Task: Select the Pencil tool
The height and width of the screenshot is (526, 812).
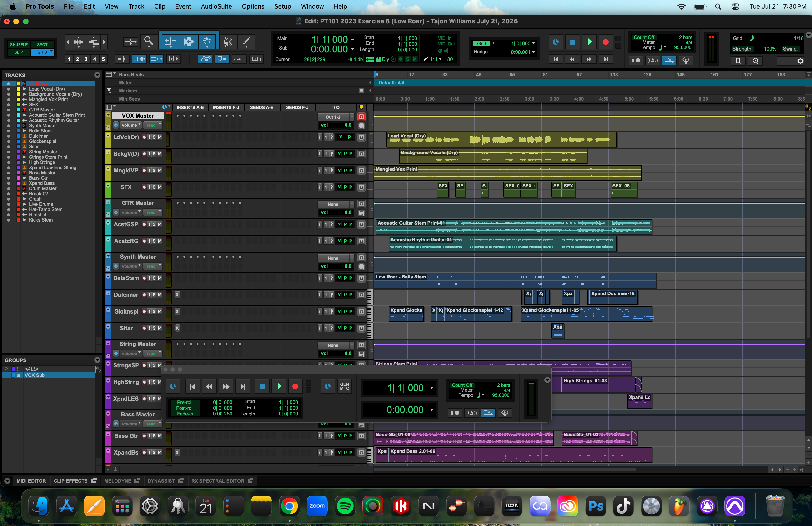Action: point(246,42)
